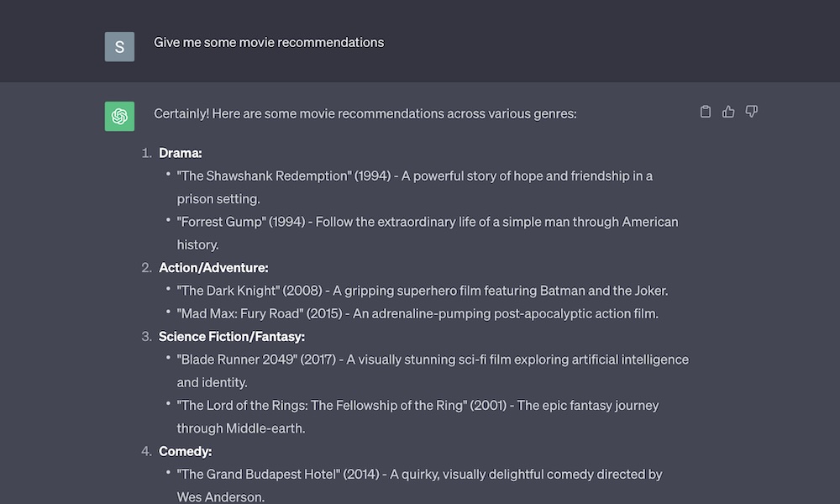Click the Comedy heading
Viewport: 840px width, 504px height.
(x=186, y=452)
